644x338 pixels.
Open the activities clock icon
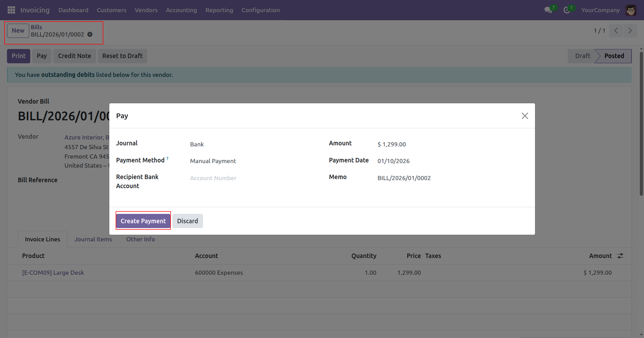567,10
